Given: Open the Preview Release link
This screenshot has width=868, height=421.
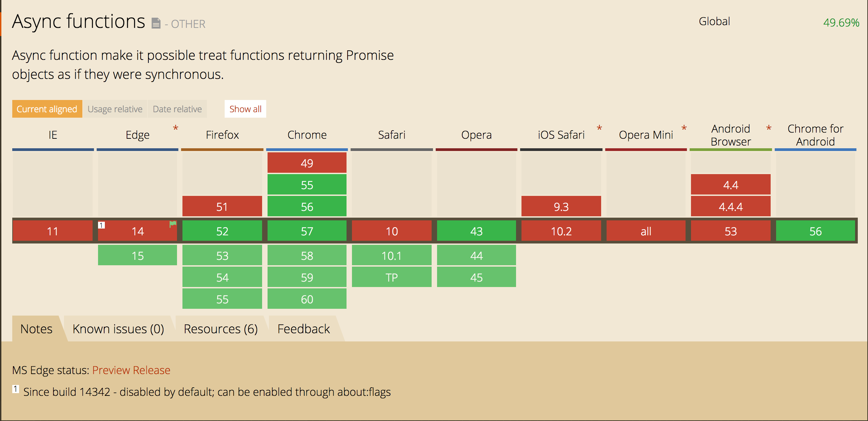Looking at the screenshot, I should pyautogui.click(x=131, y=370).
